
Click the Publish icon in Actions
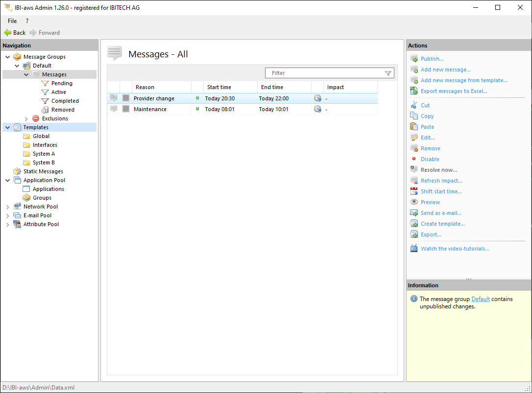pyautogui.click(x=414, y=59)
